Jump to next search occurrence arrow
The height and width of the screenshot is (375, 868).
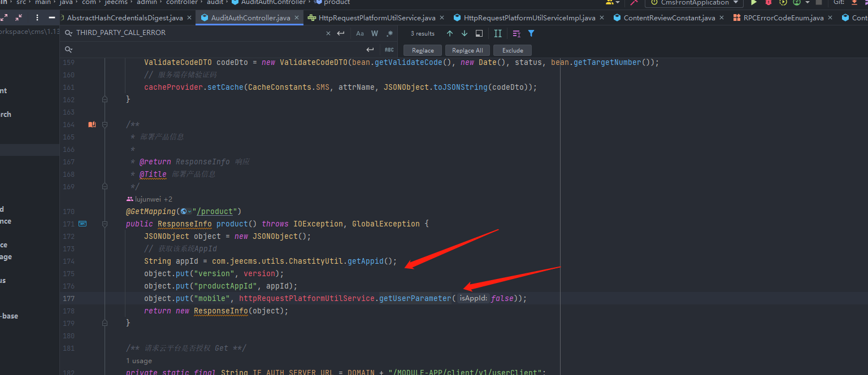(x=465, y=33)
